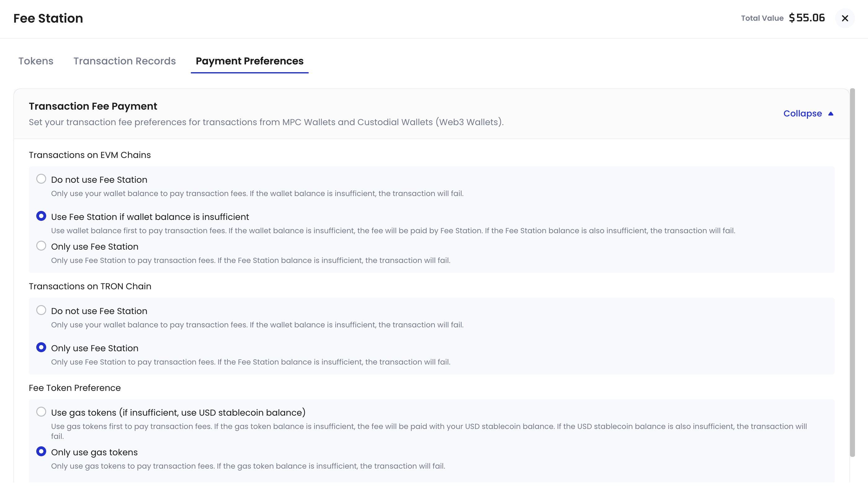
Task: Click the 'Do not use Fee Station' EVM label
Action: pos(99,180)
